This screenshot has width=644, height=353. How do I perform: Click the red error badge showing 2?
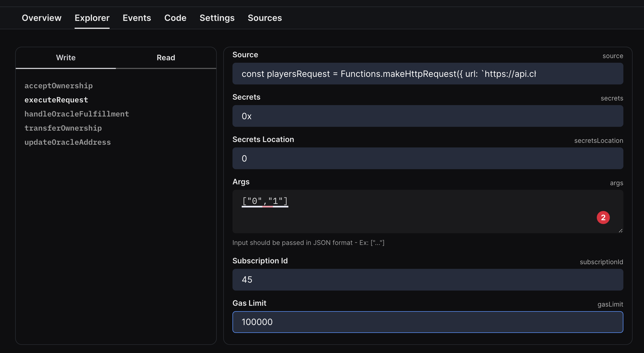click(x=603, y=218)
